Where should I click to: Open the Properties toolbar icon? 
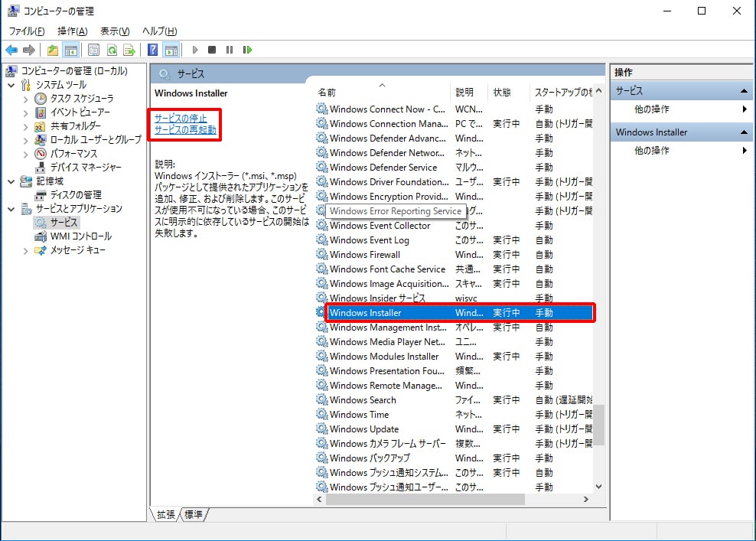[94, 50]
